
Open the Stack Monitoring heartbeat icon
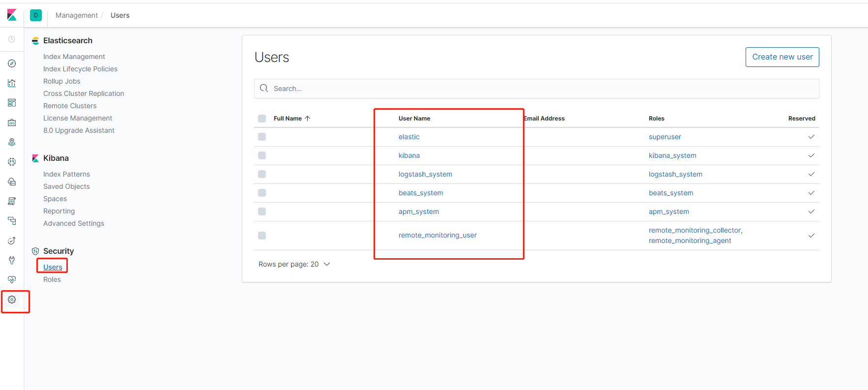tap(12, 280)
